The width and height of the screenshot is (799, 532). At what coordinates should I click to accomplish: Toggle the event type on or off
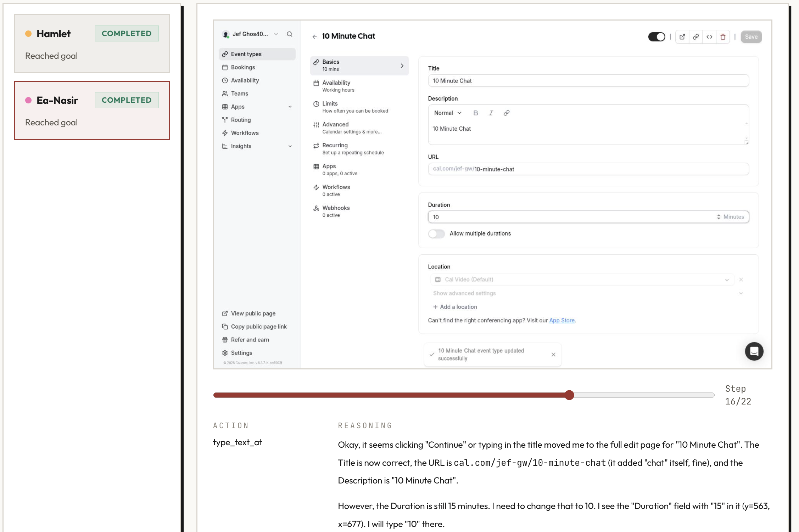click(656, 36)
